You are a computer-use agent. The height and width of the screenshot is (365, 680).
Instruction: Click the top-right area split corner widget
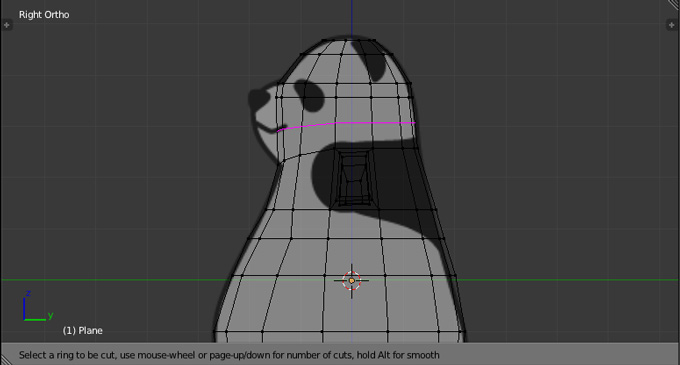pos(673,5)
